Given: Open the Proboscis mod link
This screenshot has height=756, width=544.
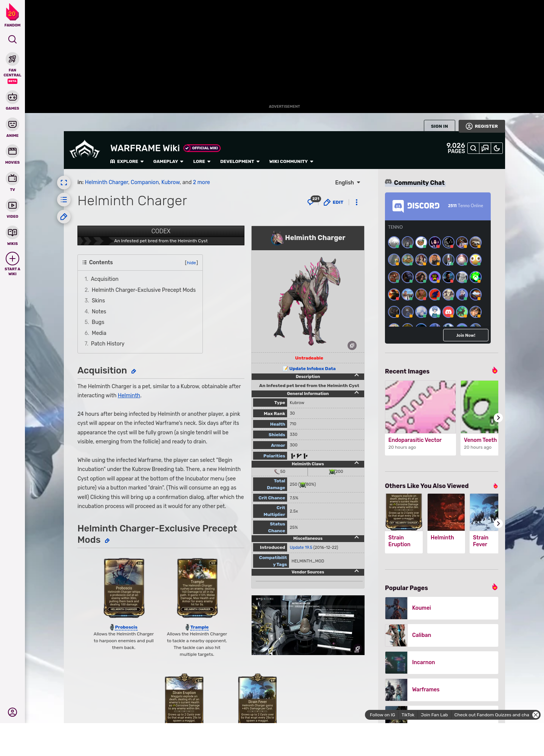Looking at the screenshot, I should pyautogui.click(x=126, y=627).
